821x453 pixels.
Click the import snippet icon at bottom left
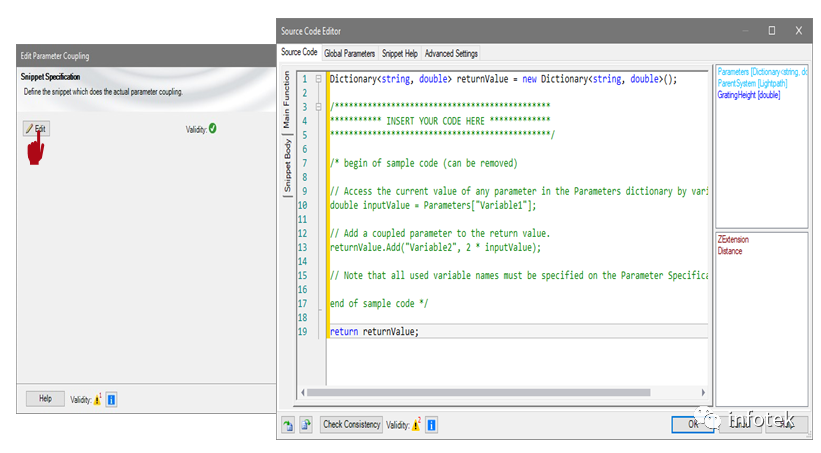[288, 425]
